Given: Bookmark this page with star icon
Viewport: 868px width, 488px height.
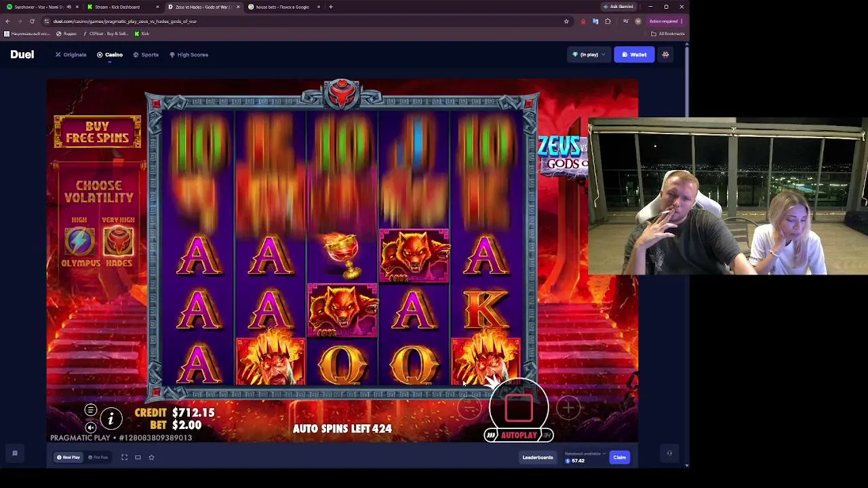Looking at the screenshot, I should click(x=566, y=21).
